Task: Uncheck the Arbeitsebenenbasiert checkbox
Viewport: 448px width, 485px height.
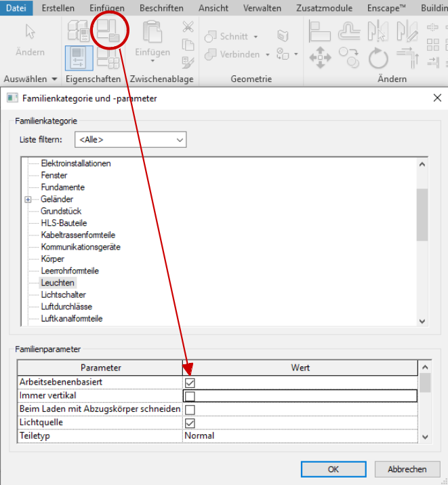Action: tap(190, 383)
